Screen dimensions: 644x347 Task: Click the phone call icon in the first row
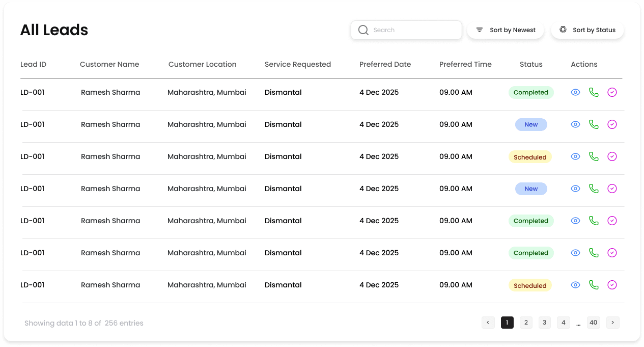[x=594, y=92]
